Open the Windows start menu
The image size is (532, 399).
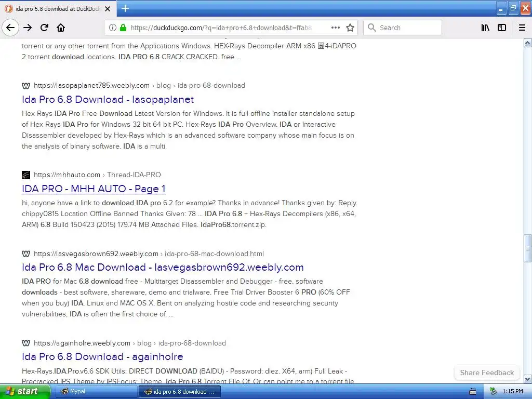[25, 392]
